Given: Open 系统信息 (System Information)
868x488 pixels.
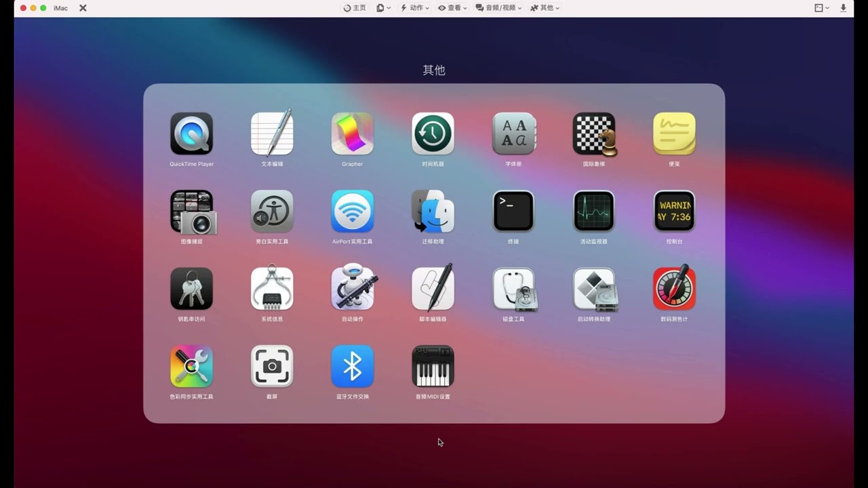Looking at the screenshot, I should [x=272, y=289].
